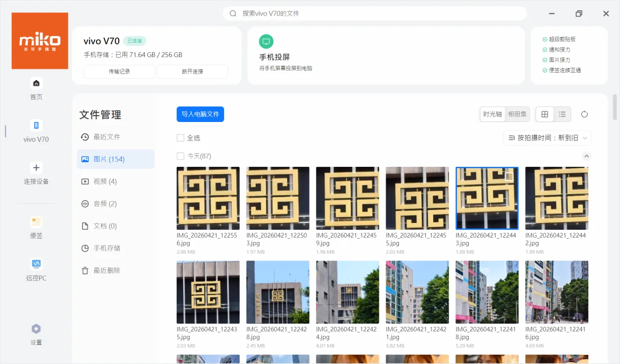
Task: Refresh the photo list with the refresh icon
Action: pos(584,114)
